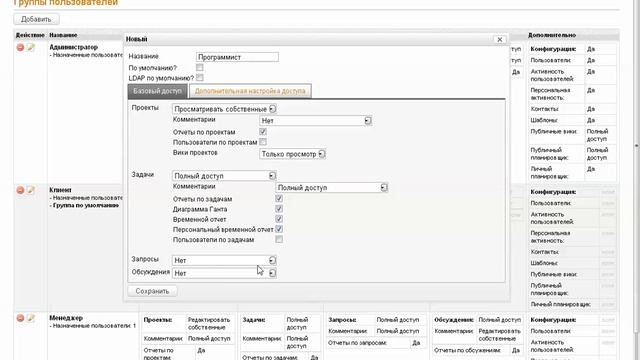Click the Обсуждения: label in Менеджер row
640x360 pixels.
tap(454, 320)
